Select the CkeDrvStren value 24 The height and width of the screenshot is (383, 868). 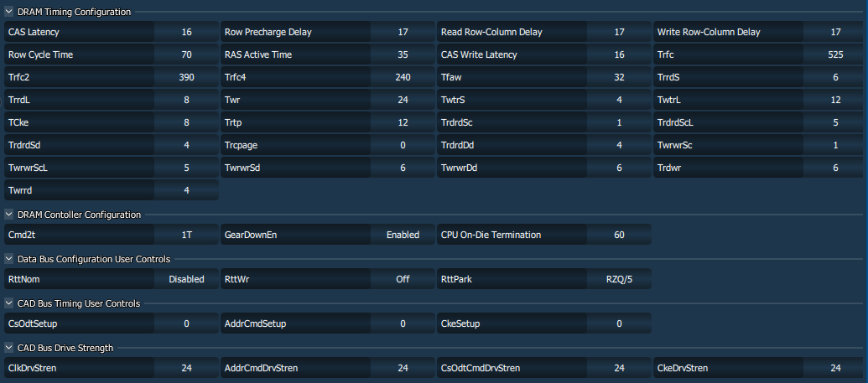pos(835,368)
